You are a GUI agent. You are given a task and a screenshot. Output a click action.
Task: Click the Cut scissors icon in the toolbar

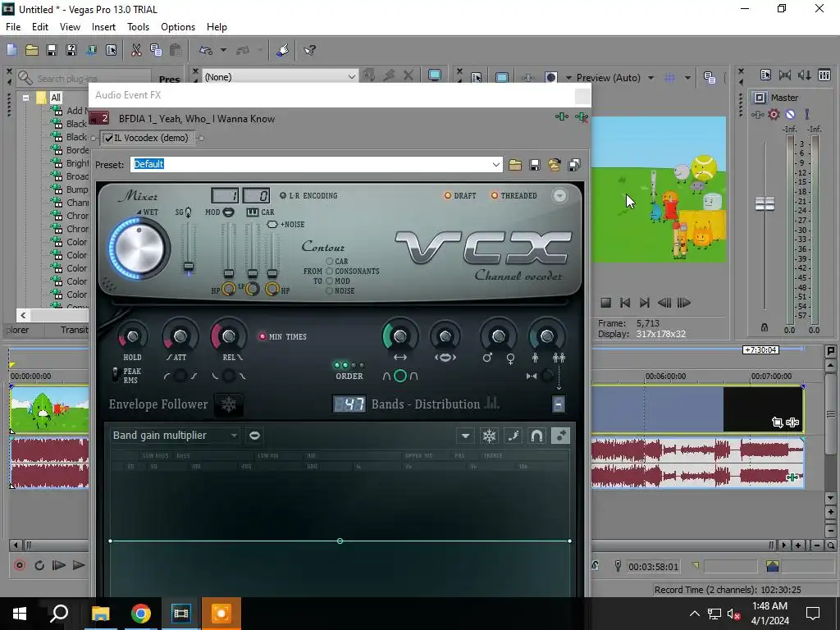136,50
